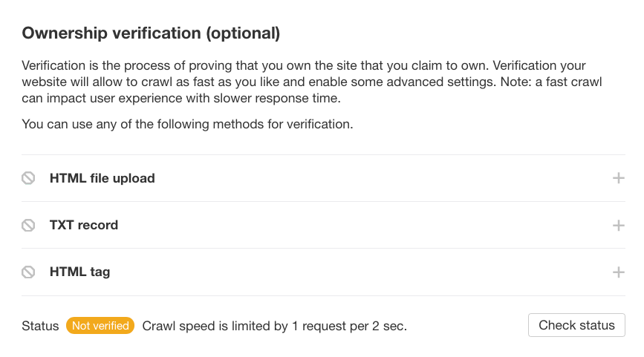Select the TXT record method label
Image resolution: width=644 pixels, height=357 pixels.
click(83, 225)
